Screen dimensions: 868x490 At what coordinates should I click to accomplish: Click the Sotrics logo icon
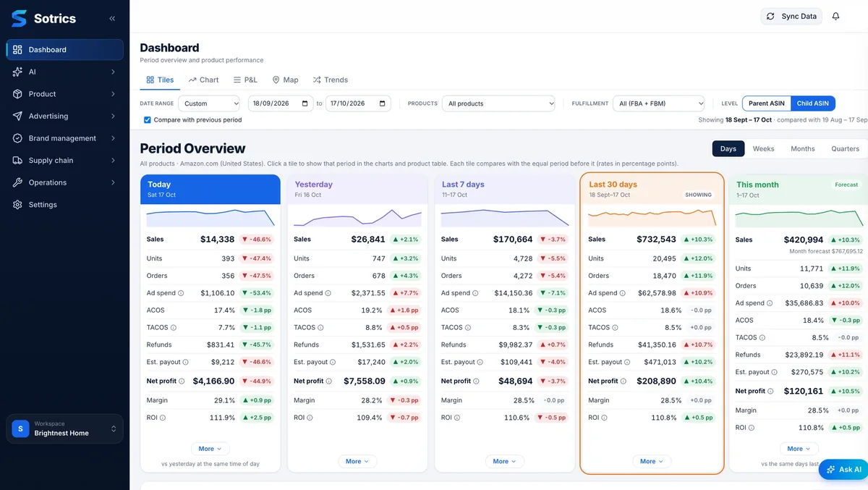pyautogui.click(x=19, y=19)
